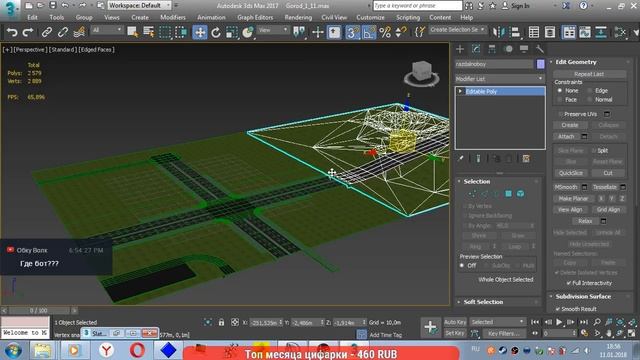Open the Hierarchy command panel tab
640x360 pixels.
[x=492, y=49]
